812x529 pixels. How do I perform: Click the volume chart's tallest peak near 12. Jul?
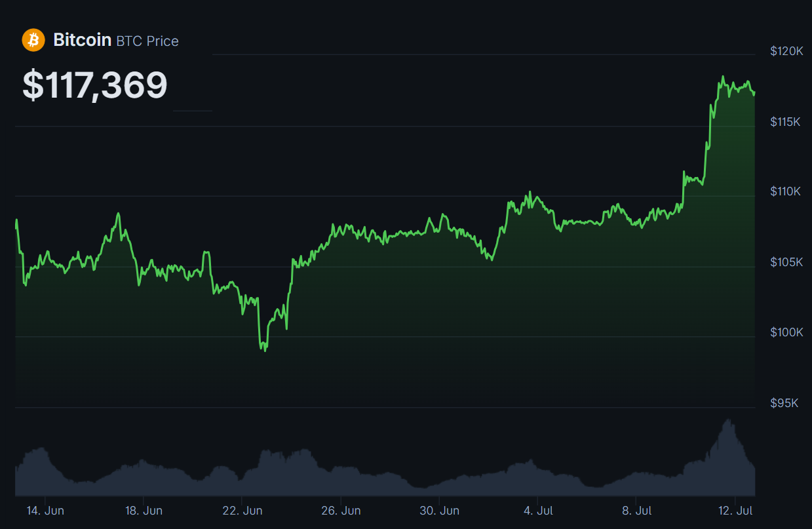click(x=728, y=420)
